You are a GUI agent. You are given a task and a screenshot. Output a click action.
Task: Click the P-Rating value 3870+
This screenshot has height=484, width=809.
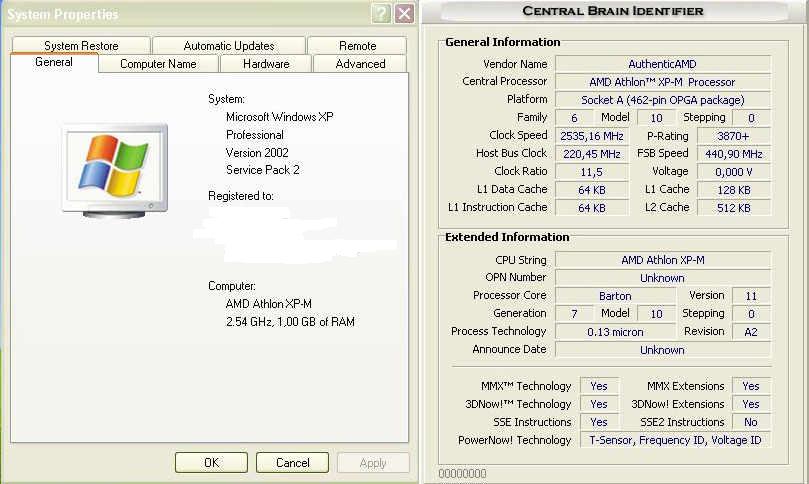click(x=732, y=136)
